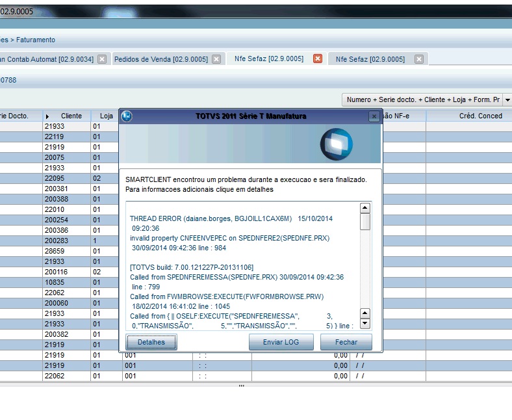Close the Pedidos de Venda tab
This screenshot has width=512, height=420.
point(216,59)
